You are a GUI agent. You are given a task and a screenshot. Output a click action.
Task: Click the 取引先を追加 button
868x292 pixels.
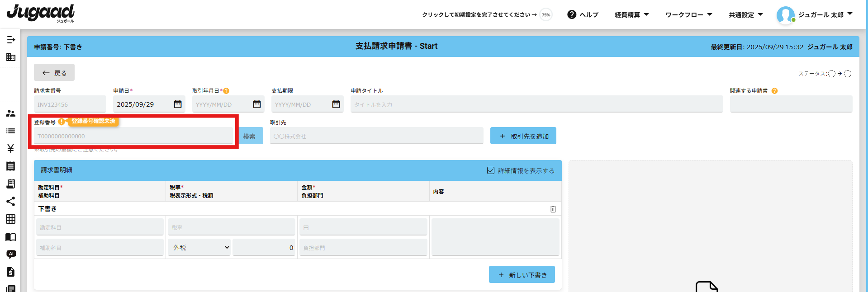[x=523, y=136]
